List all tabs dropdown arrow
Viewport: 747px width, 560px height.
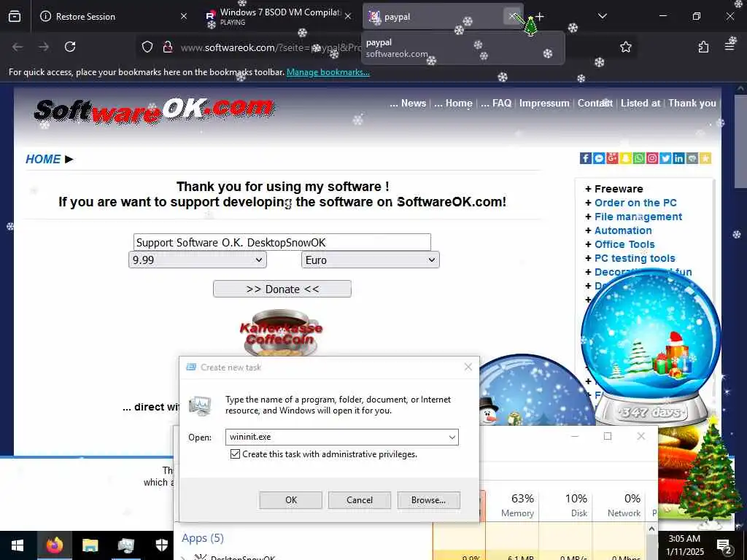(602, 16)
